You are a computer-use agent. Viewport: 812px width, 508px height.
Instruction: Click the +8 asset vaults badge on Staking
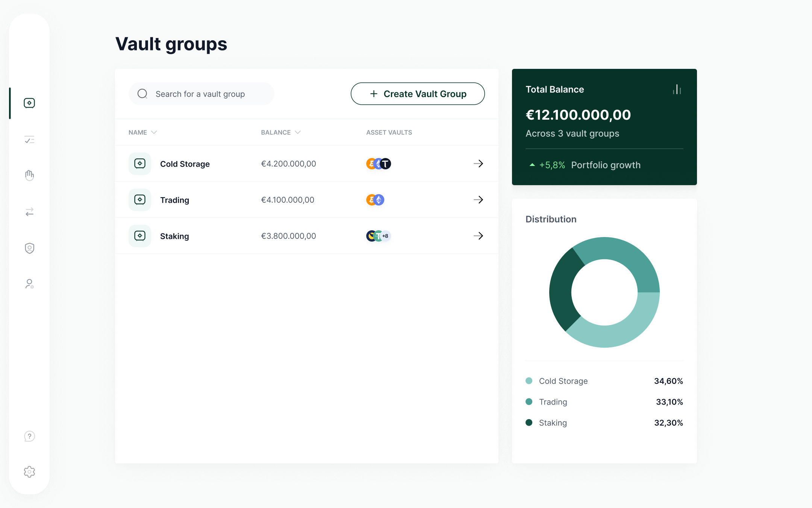[x=386, y=236]
